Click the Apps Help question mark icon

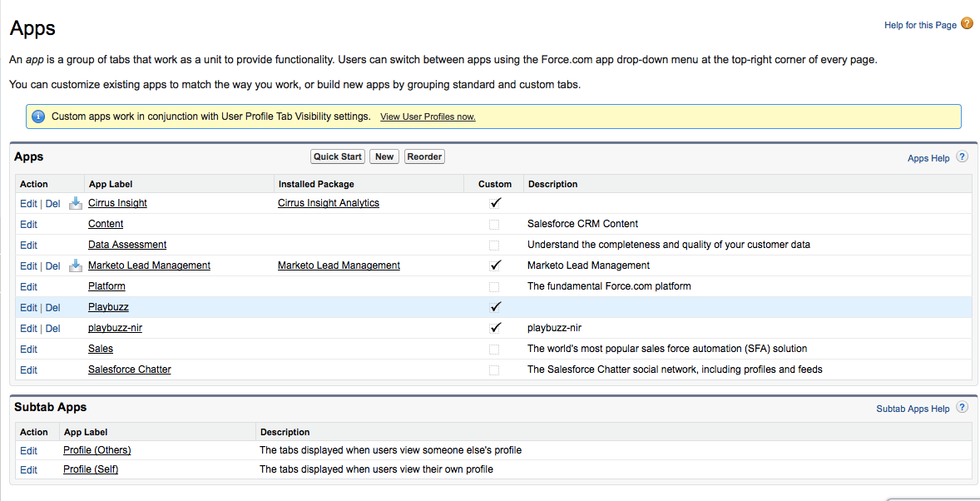[962, 156]
